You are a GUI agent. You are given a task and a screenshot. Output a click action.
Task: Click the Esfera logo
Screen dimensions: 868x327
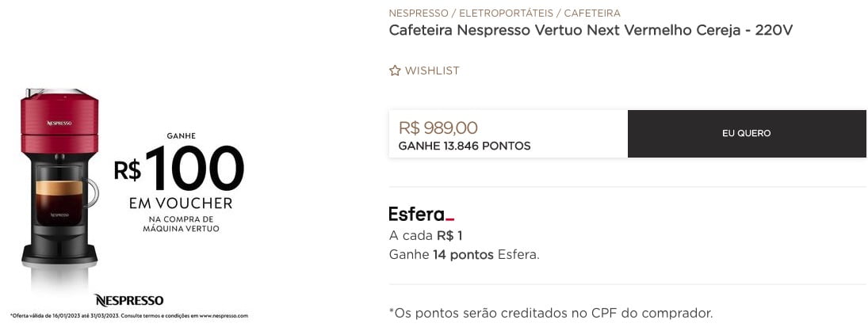coord(421,214)
